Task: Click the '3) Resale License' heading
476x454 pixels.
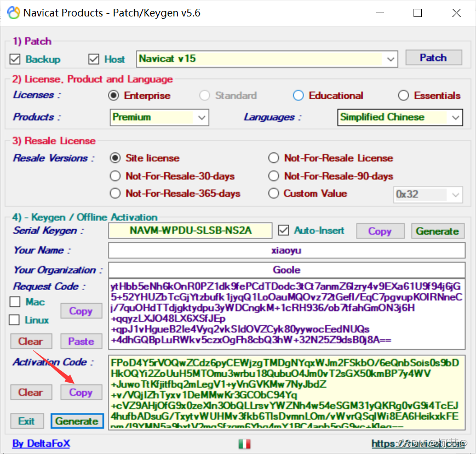Action: click(x=54, y=141)
